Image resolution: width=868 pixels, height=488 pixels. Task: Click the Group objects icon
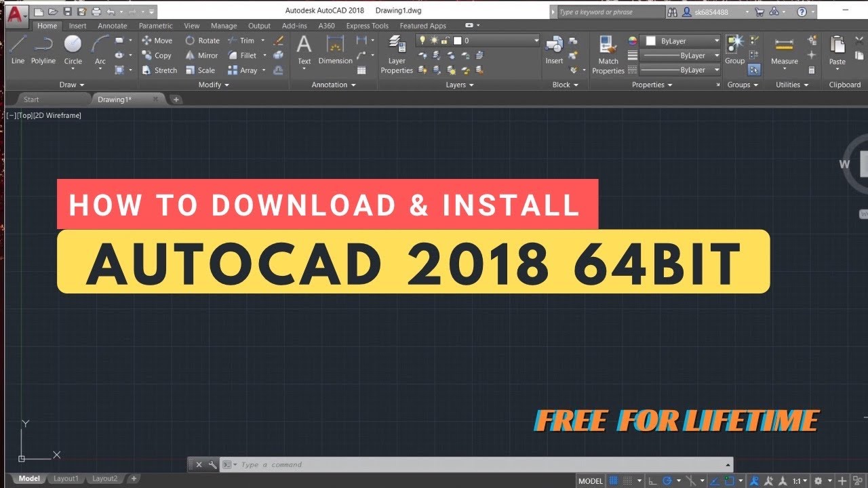734,50
